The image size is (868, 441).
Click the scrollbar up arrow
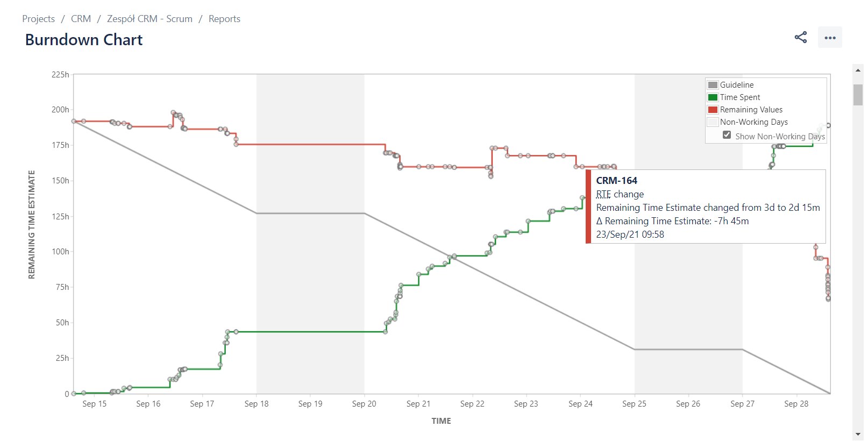coord(857,69)
